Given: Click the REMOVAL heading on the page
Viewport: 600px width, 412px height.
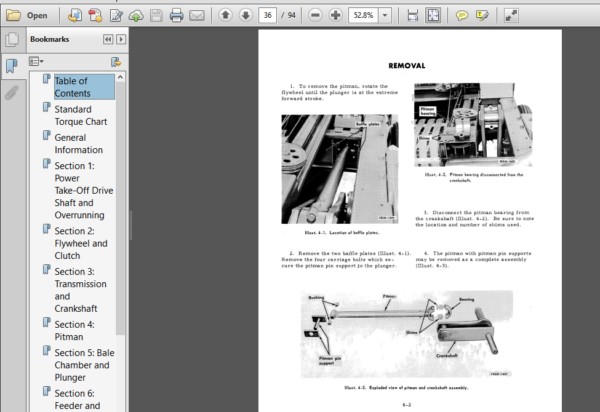Looking at the screenshot, I should click(x=407, y=66).
